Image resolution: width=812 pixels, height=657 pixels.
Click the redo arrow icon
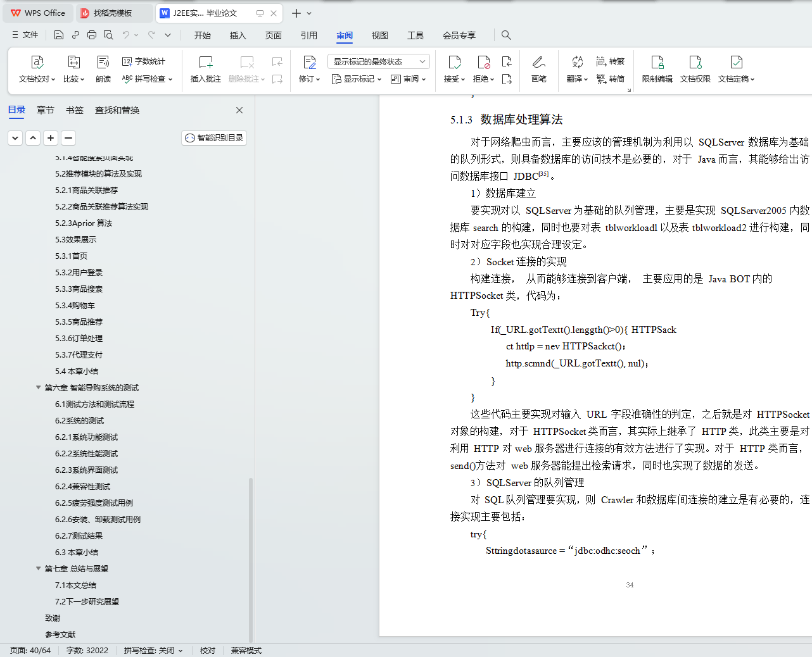point(151,35)
